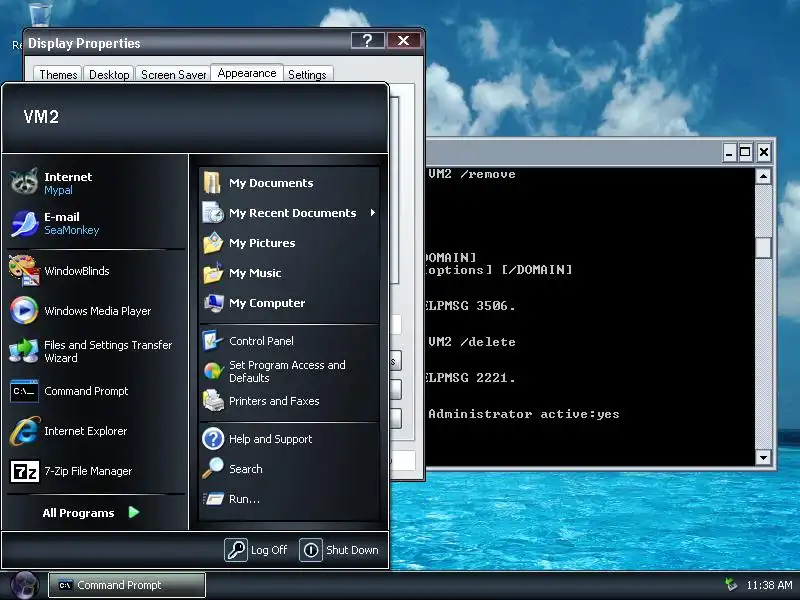Expand All Programs green arrow
Image resolution: width=800 pixels, height=600 pixels.
tap(134, 512)
